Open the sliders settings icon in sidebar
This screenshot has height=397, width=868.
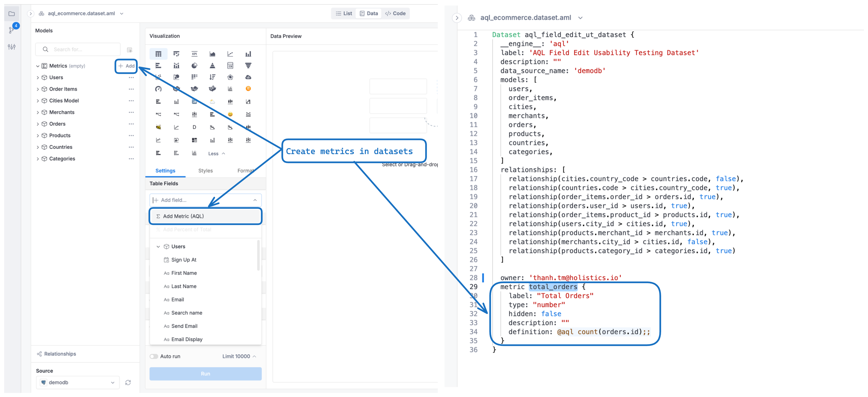click(x=12, y=47)
